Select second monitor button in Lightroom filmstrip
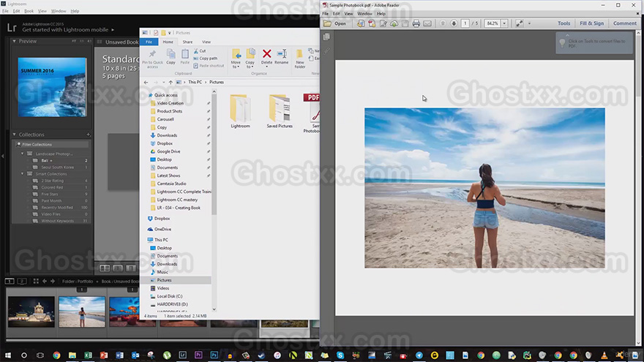644x362 pixels. point(22,281)
